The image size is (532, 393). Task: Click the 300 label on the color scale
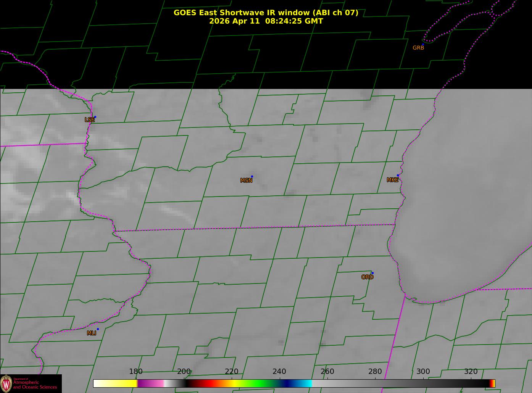tap(423, 372)
